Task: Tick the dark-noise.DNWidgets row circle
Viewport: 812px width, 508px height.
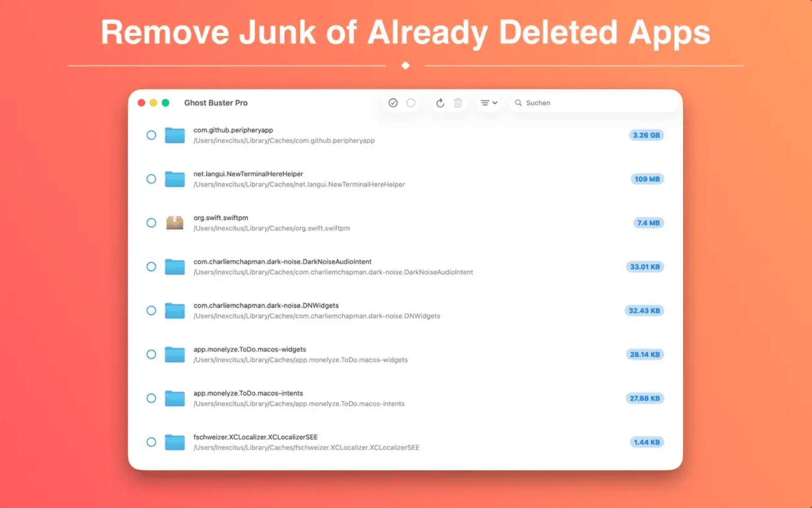Action: click(x=151, y=311)
